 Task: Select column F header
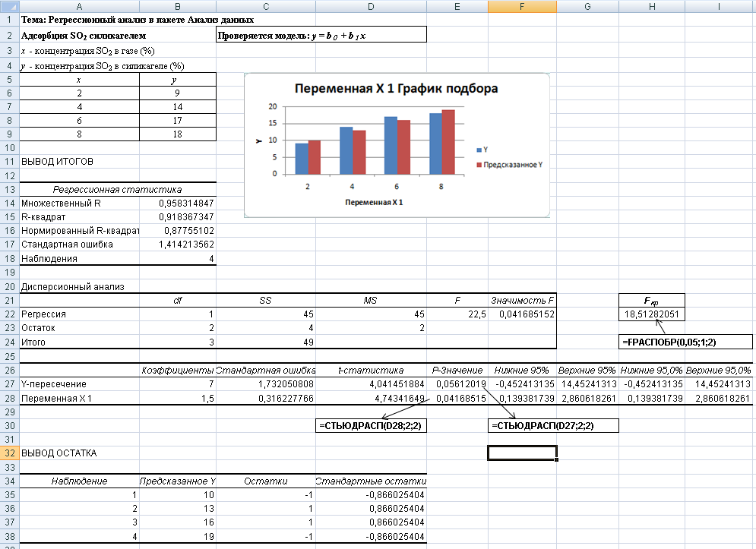pyautogui.click(x=522, y=6)
